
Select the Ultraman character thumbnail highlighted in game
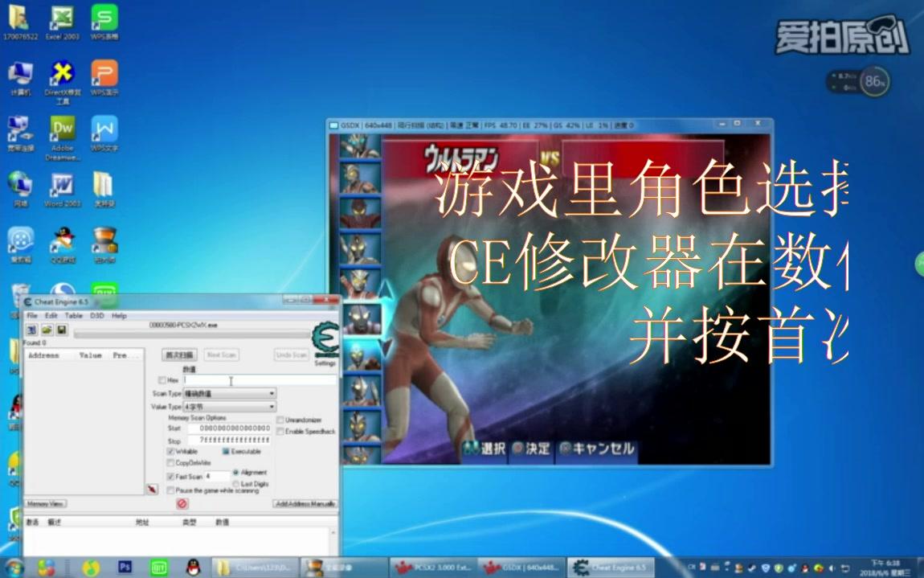click(362, 320)
